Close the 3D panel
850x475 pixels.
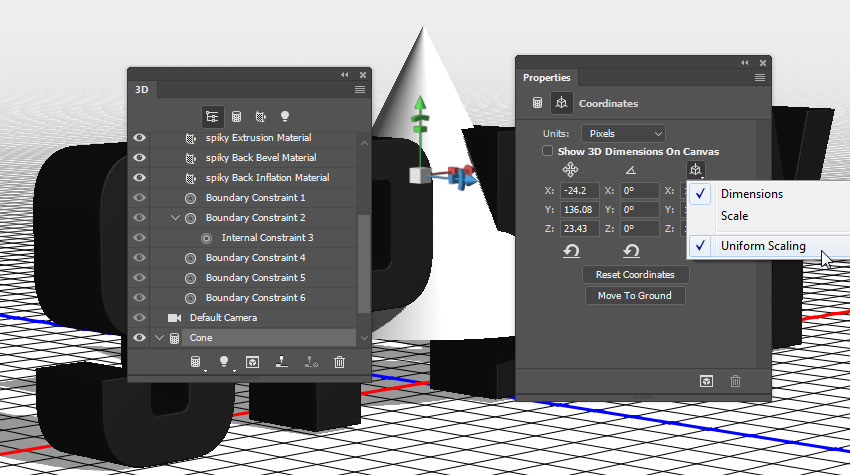363,75
